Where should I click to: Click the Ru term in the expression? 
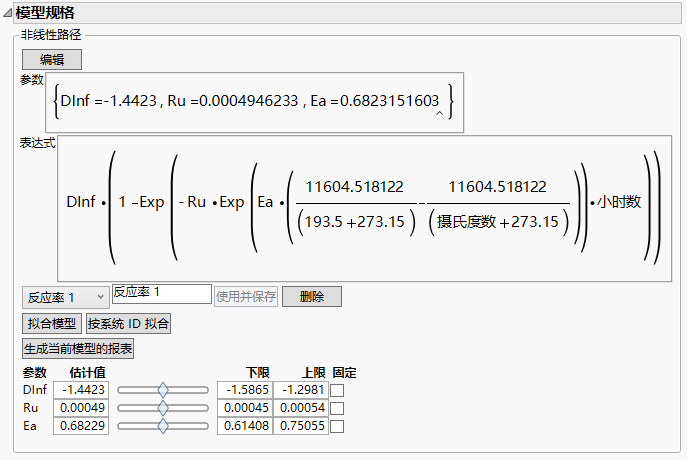click(196, 202)
